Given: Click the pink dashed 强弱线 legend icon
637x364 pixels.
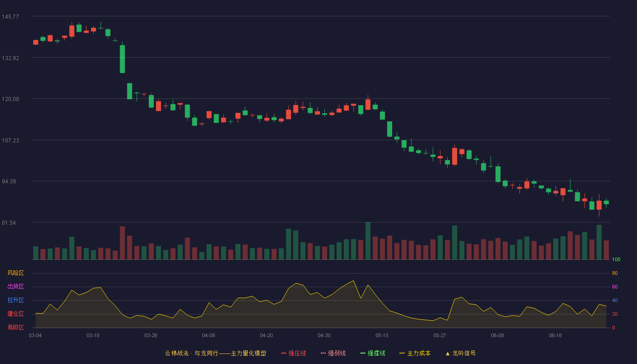Looking at the screenshot, I should (x=323, y=353).
